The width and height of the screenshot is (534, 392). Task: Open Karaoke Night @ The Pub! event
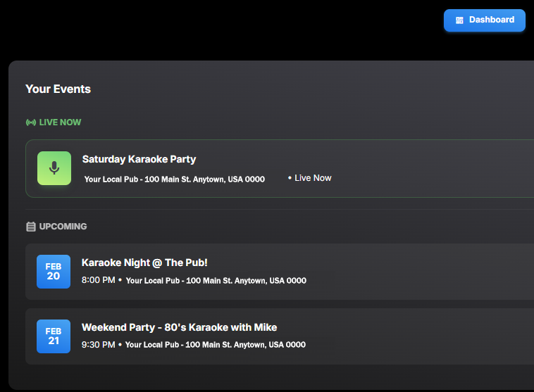click(x=144, y=263)
